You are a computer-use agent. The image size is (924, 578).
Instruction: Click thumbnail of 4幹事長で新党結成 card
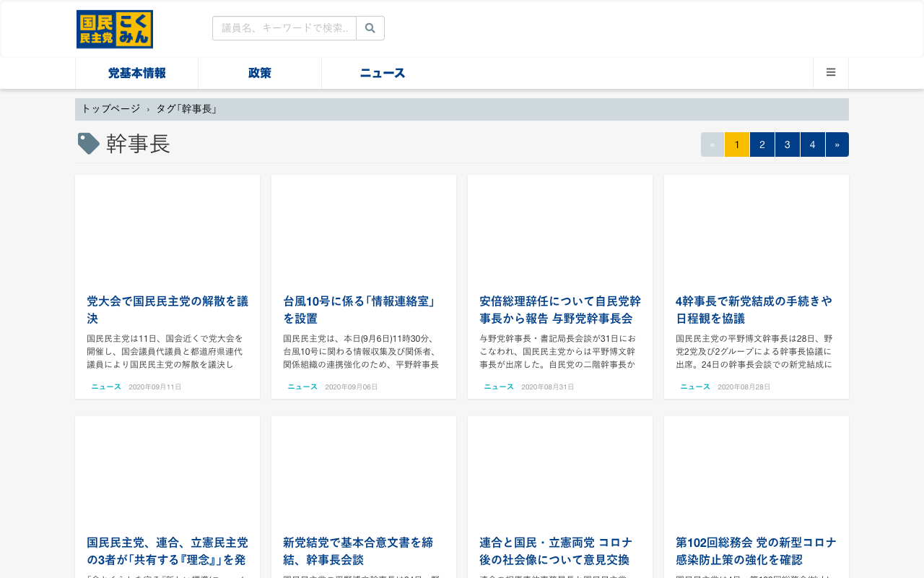click(x=757, y=228)
